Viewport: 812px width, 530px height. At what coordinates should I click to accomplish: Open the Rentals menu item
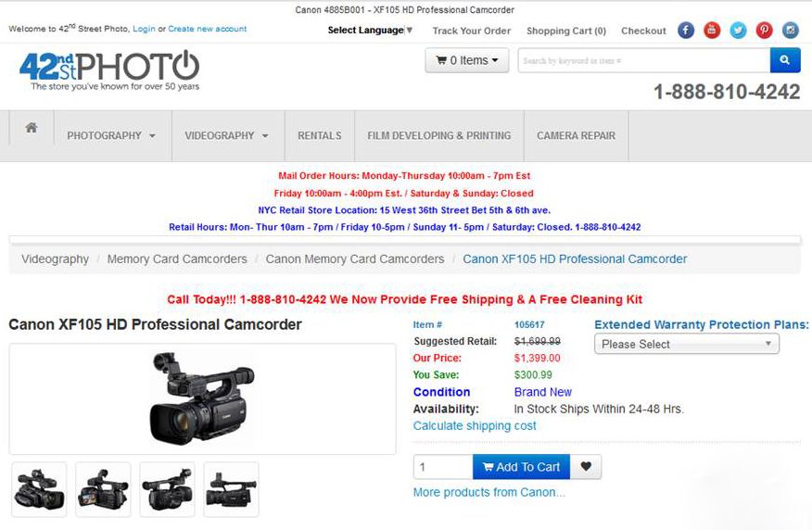click(320, 135)
